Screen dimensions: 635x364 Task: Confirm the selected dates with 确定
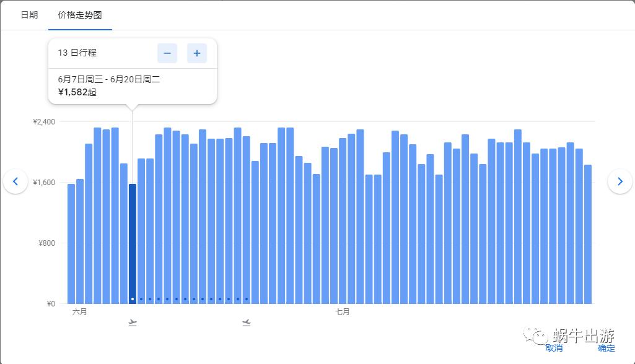tap(606, 347)
